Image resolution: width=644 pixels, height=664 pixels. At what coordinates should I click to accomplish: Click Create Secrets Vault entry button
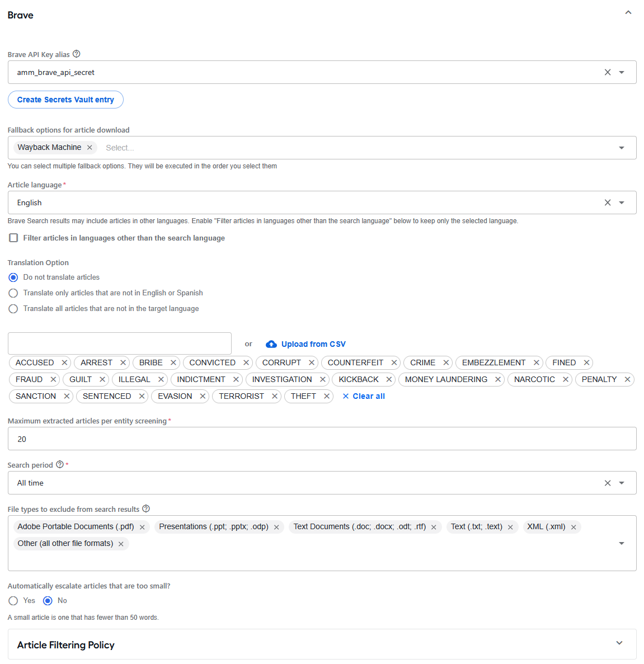(65, 100)
